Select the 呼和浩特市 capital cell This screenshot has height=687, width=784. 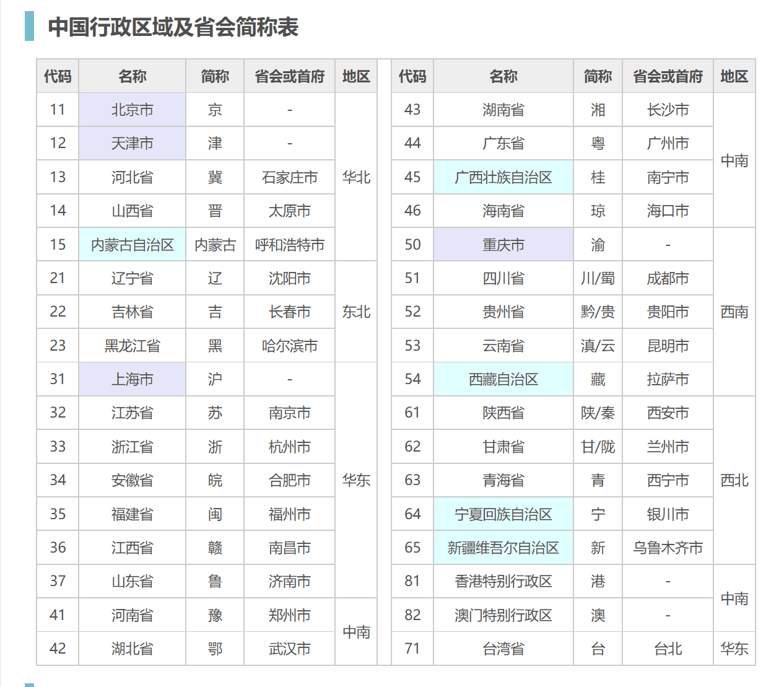click(289, 245)
